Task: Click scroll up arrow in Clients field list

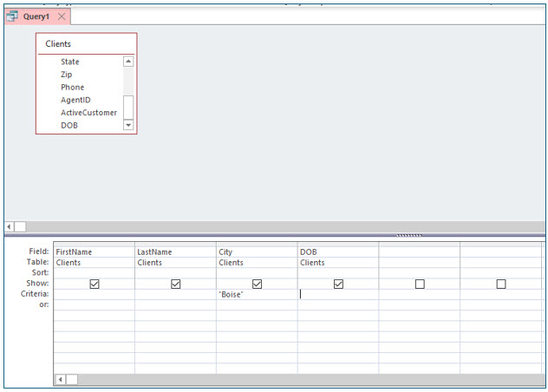Action: point(128,62)
